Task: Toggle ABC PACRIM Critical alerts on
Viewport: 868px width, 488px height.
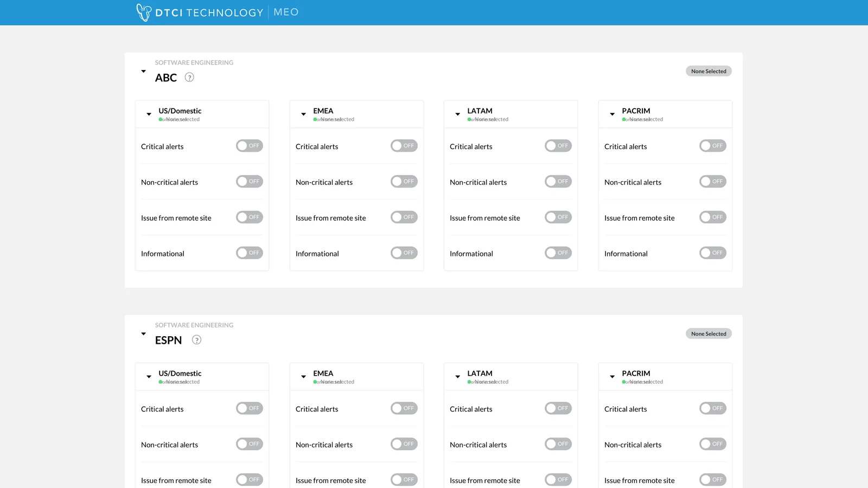Action: [713, 146]
